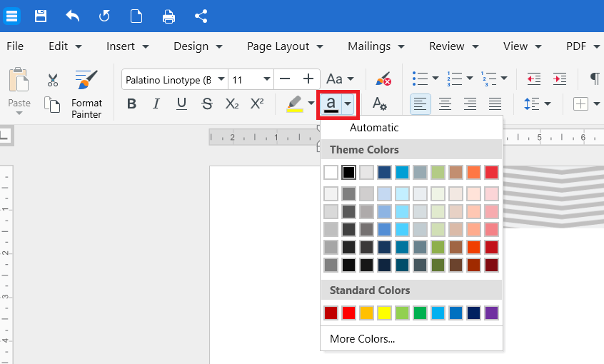Click the Superscript button
The image size is (604, 364).
pyautogui.click(x=257, y=103)
